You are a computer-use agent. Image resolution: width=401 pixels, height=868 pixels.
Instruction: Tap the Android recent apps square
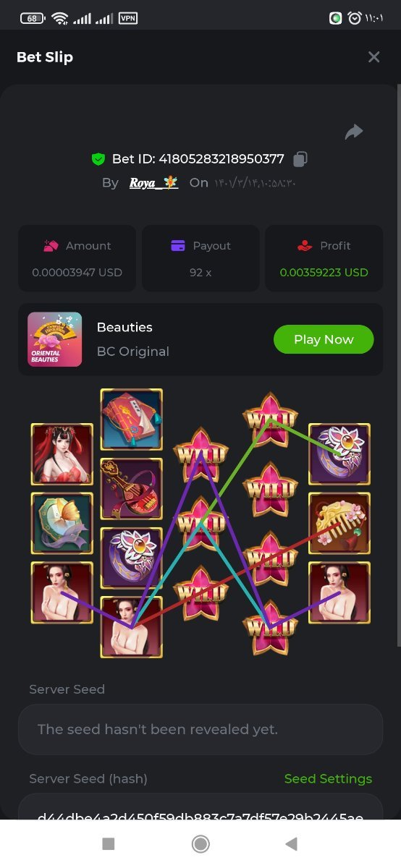[x=109, y=843]
